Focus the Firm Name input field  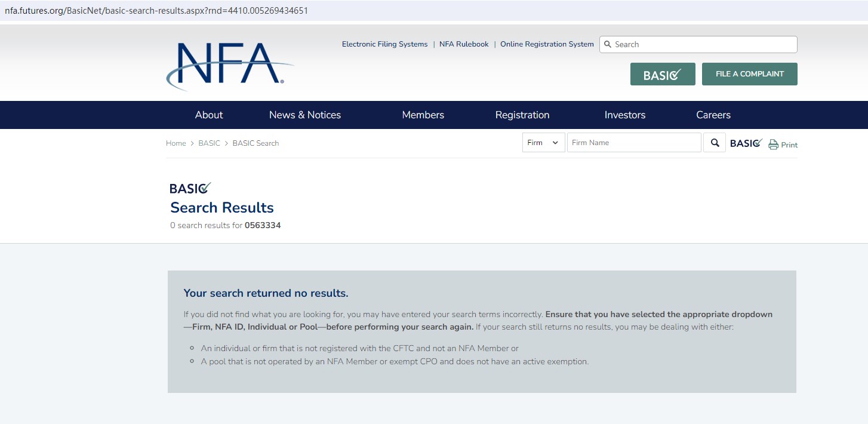tap(634, 143)
